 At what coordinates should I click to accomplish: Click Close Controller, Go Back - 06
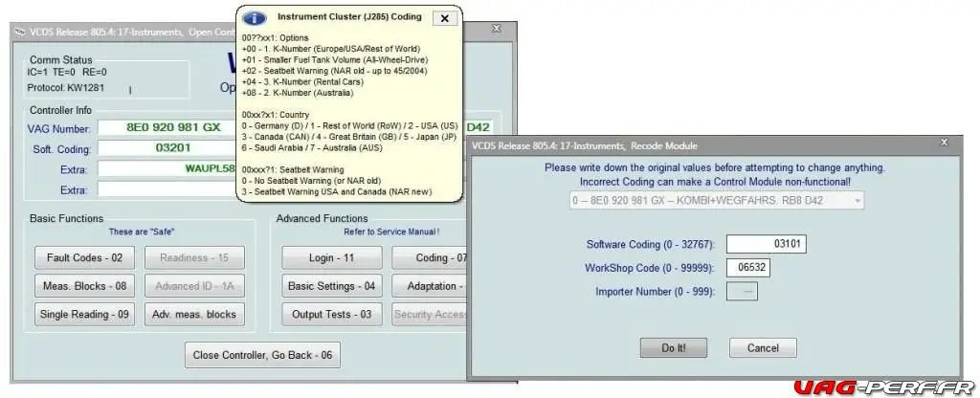tap(262, 355)
